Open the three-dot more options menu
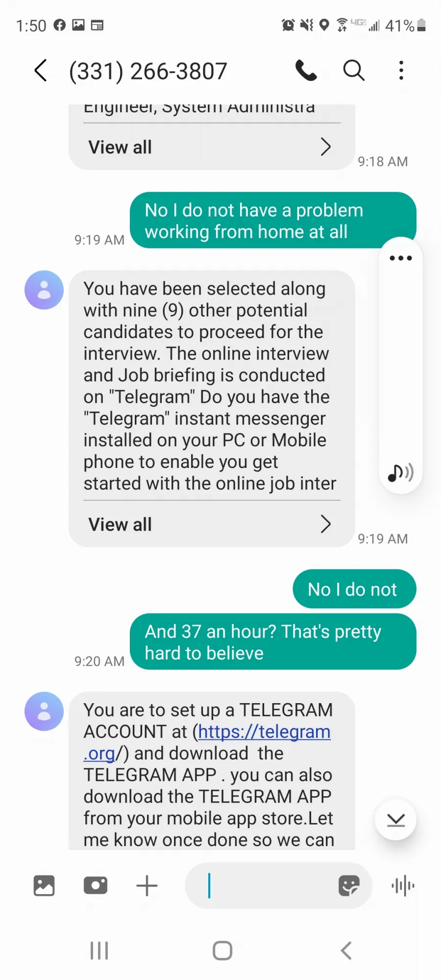The width and height of the screenshot is (441, 980). (x=401, y=71)
